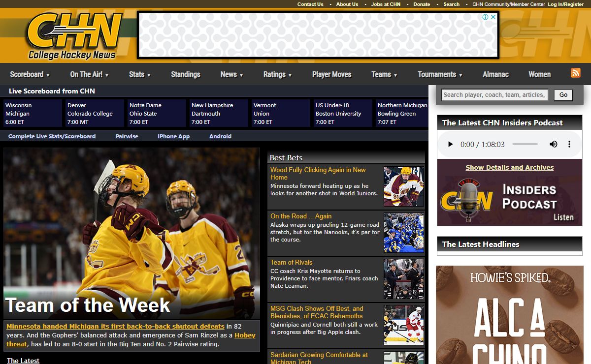Image resolution: width=591 pixels, height=364 pixels.
Task: Open Notre Dame vs Ohio State game
Action: pyautogui.click(x=157, y=113)
